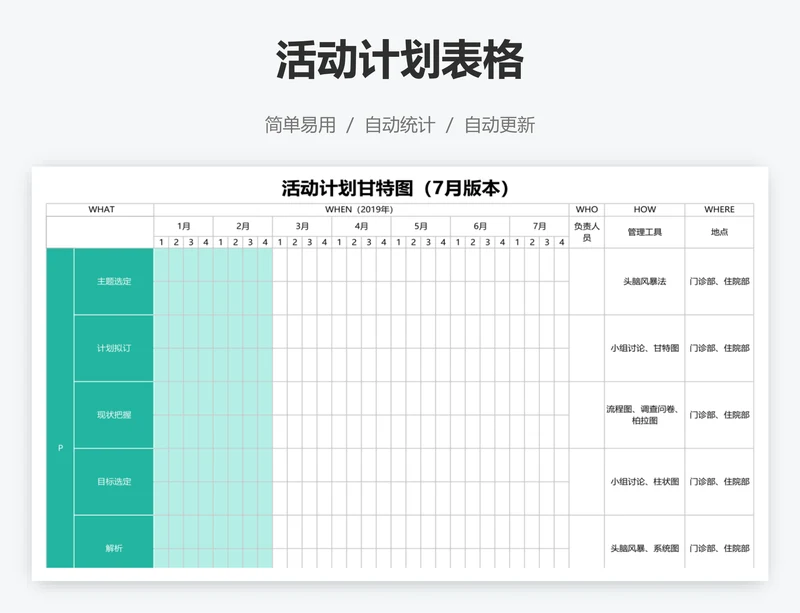800x613 pixels.
Task: Select the 负责人员 column header
Action: 587,232
